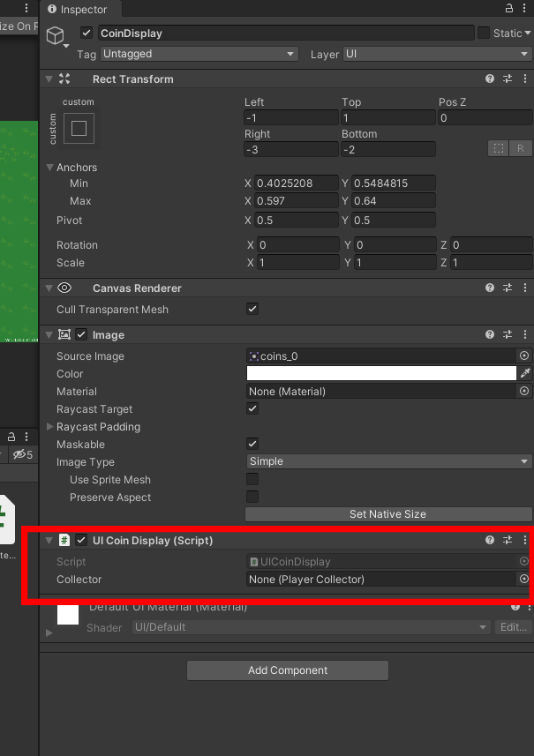
Task: Open Rect Transform preset settings icon
Action: pos(508,79)
